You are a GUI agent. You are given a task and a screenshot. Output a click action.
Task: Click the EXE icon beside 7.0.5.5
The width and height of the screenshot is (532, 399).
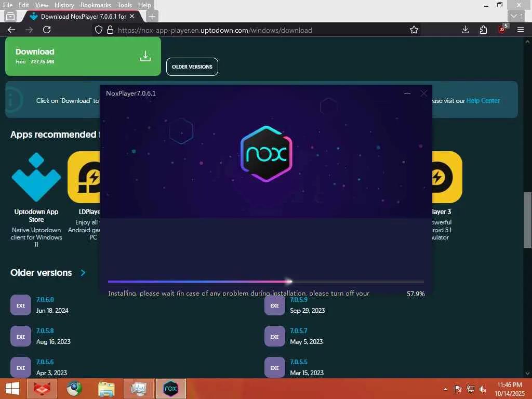[274, 367]
